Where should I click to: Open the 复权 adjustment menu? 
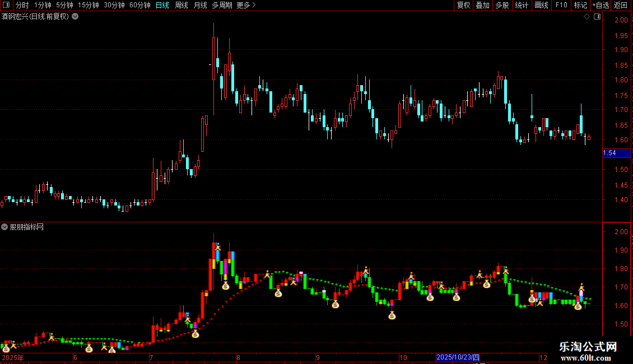(x=463, y=5)
